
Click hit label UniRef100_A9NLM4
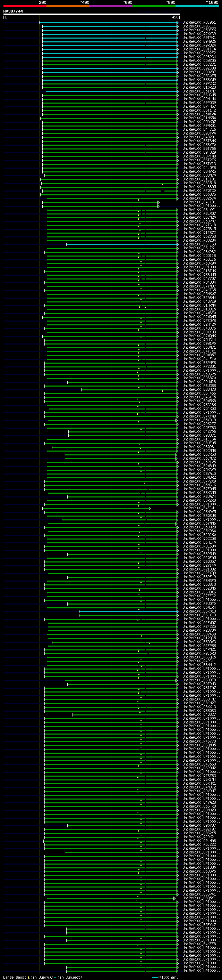pyautogui.click(x=199, y=99)
